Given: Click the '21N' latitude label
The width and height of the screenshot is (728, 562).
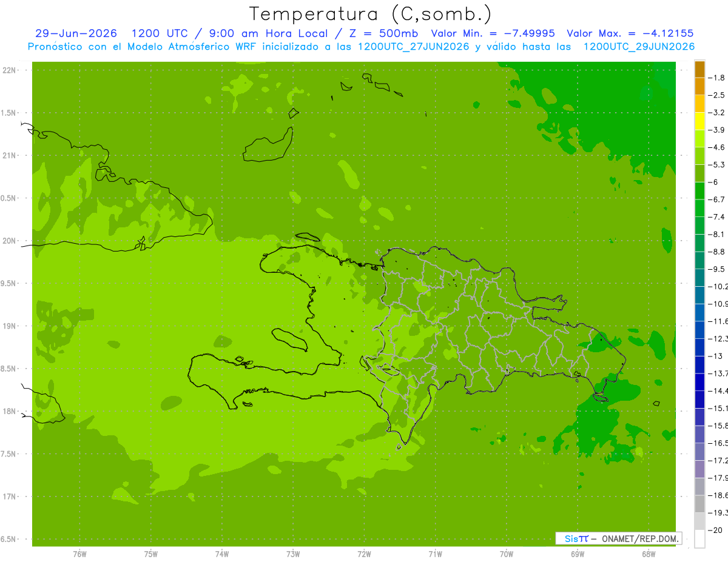Looking at the screenshot, I should pyautogui.click(x=8, y=156).
